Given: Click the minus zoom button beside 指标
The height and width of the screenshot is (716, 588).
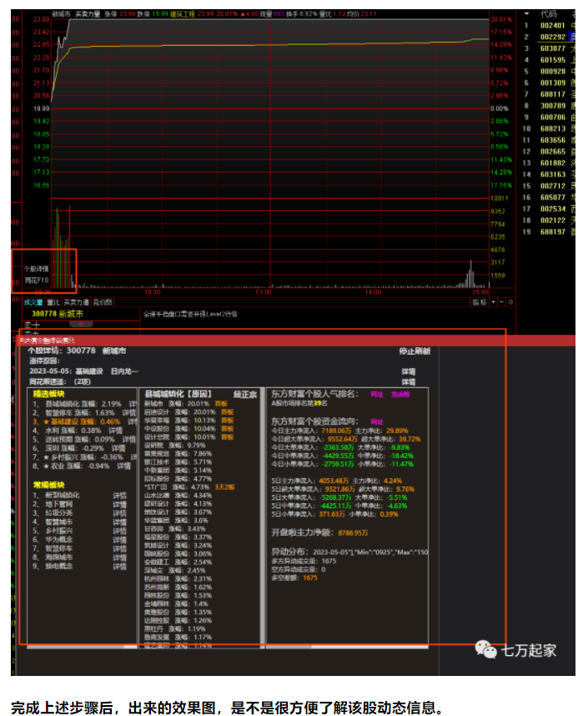Looking at the screenshot, I should pos(501,302).
